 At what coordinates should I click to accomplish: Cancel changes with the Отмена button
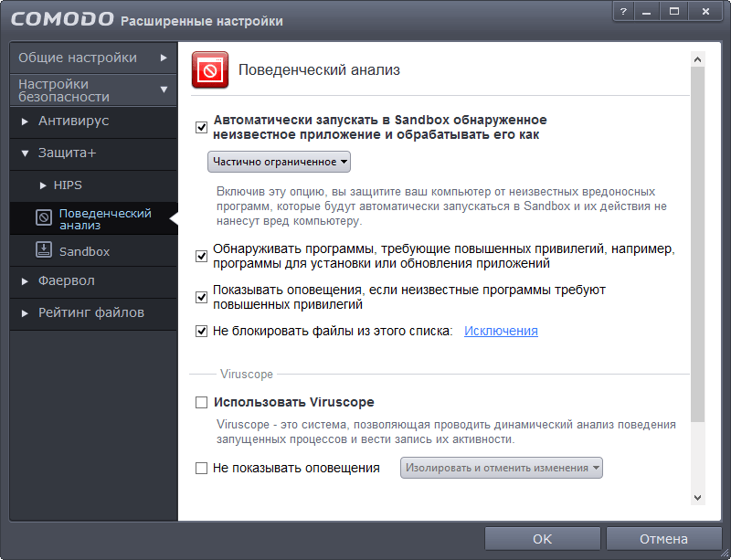(x=663, y=538)
